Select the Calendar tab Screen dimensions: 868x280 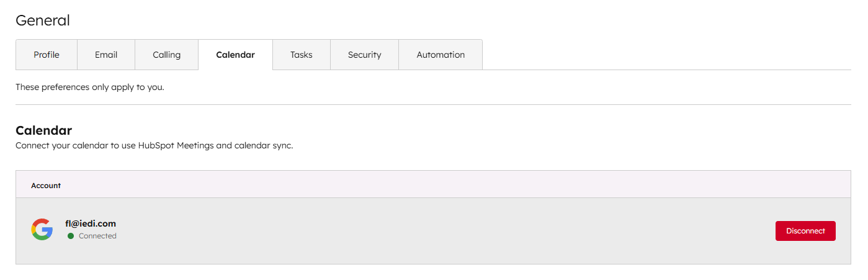[235, 55]
